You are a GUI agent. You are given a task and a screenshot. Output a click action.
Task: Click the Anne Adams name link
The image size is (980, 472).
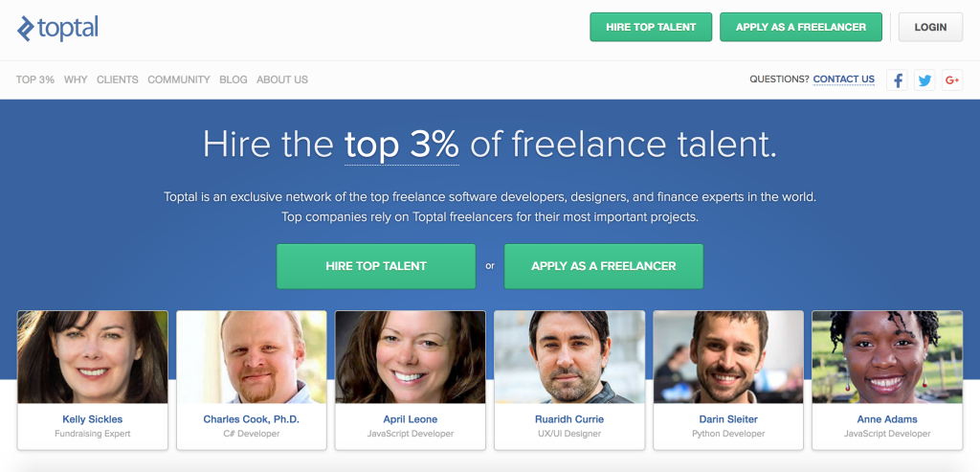(x=887, y=419)
